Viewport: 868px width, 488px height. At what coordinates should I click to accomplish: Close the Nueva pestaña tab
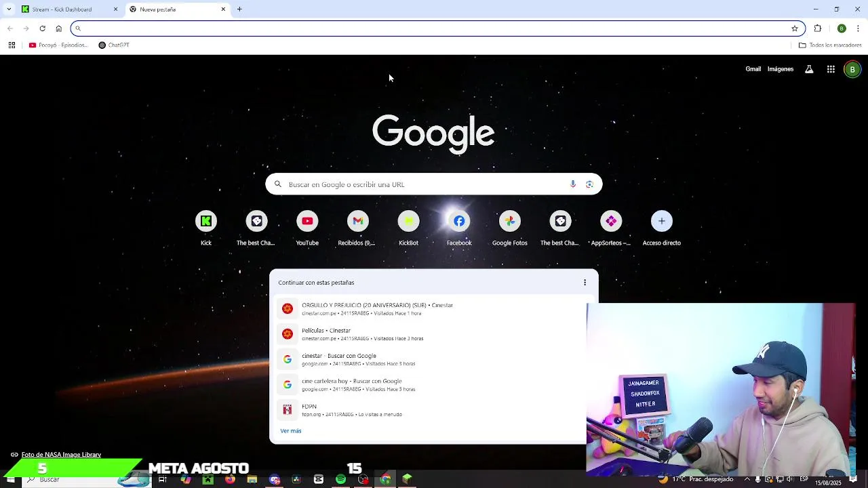click(223, 9)
